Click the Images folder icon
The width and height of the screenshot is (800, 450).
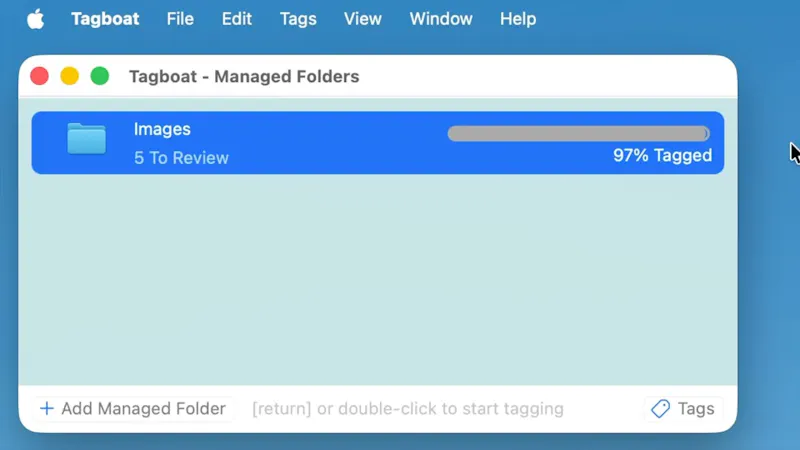[x=87, y=138]
